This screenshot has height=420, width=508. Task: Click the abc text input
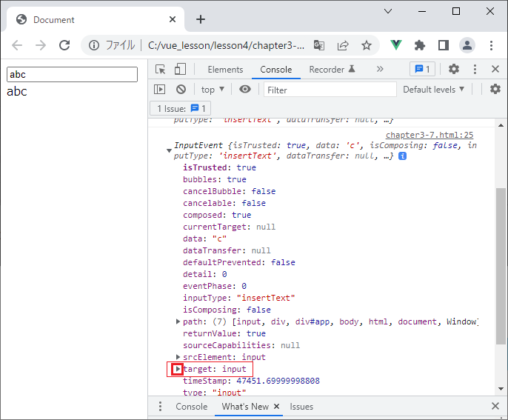(x=72, y=74)
